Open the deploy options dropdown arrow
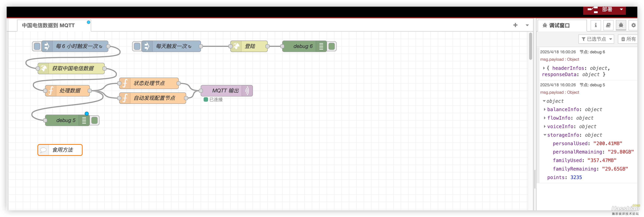The width and height of the screenshot is (644, 217). (621, 9)
